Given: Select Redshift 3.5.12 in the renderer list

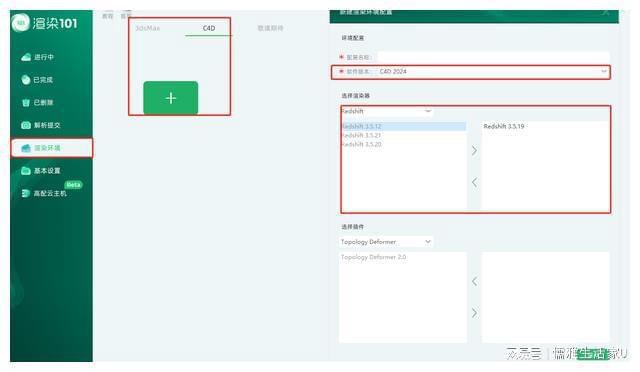Looking at the screenshot, I should click(x=403, y=126).
